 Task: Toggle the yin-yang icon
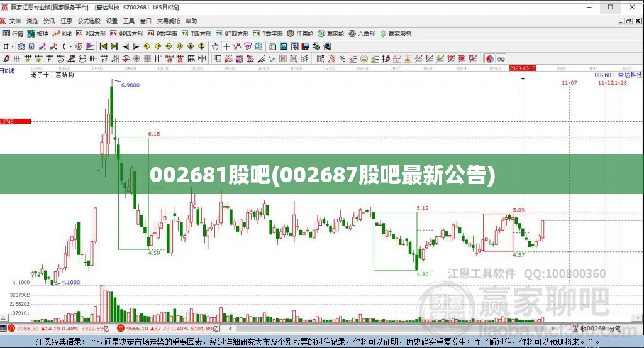[489, 58]
